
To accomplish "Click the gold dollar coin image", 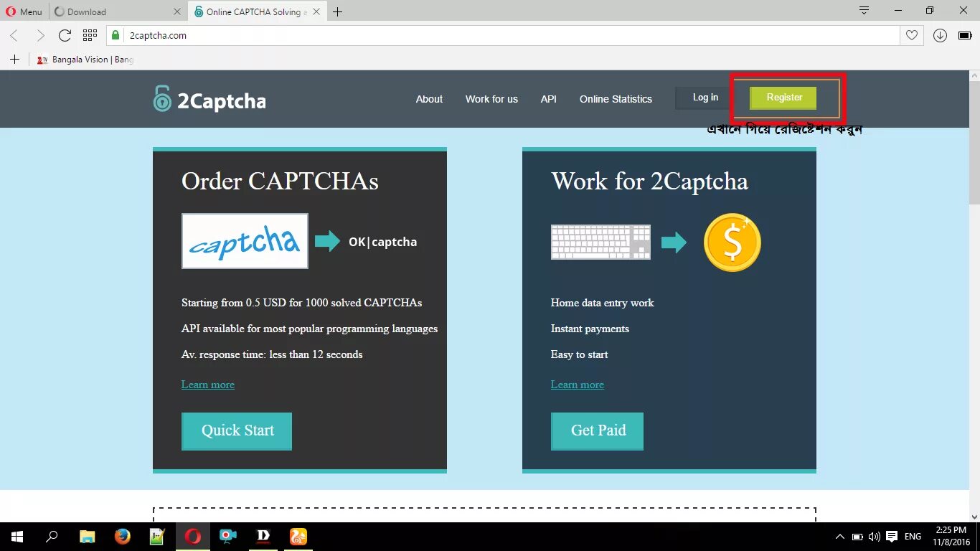I will coord(732,242).
